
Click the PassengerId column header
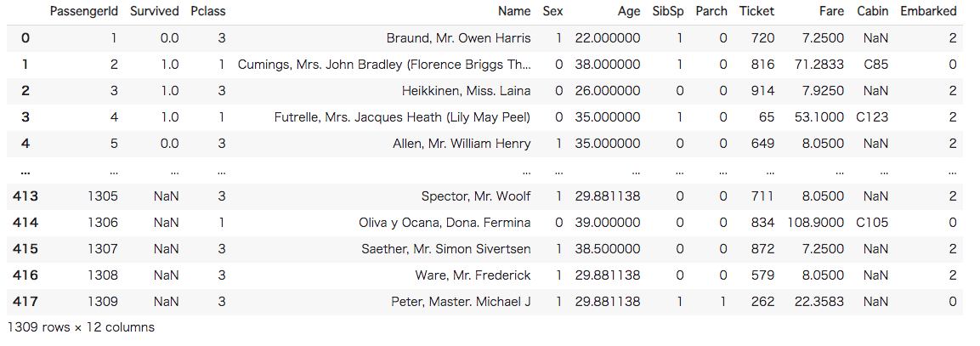[x=83, y=11]
